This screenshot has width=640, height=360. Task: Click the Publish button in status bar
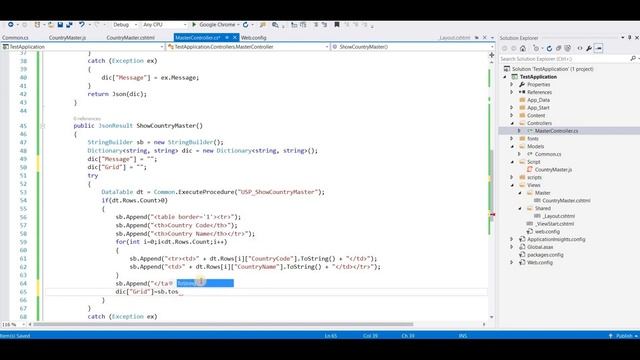click(624, 336)
